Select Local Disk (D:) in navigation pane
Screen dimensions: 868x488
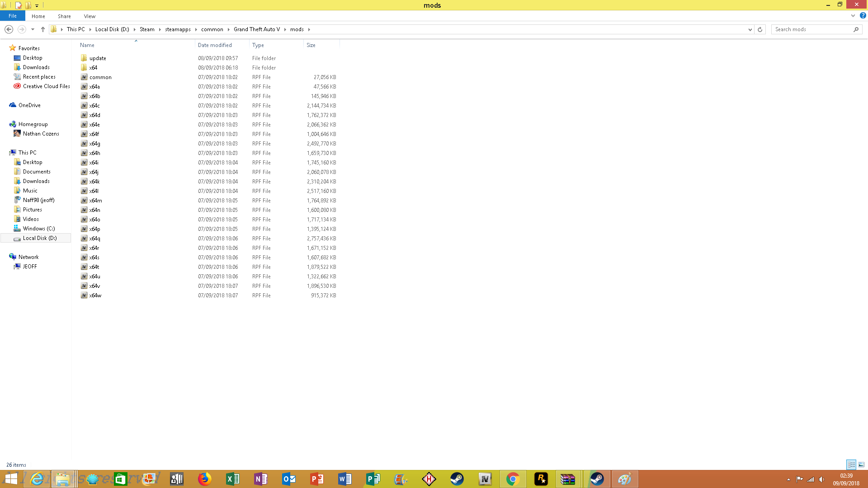coord(40,238)
